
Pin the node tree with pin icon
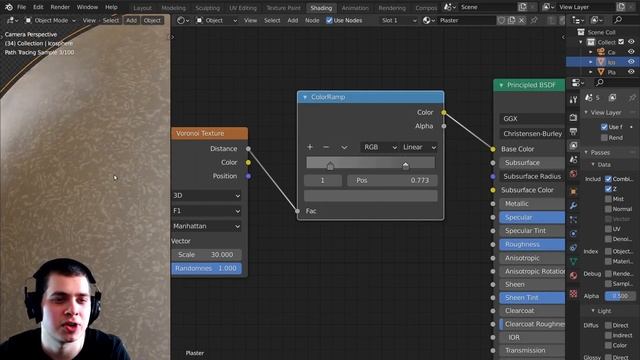(x=534, y=20)
